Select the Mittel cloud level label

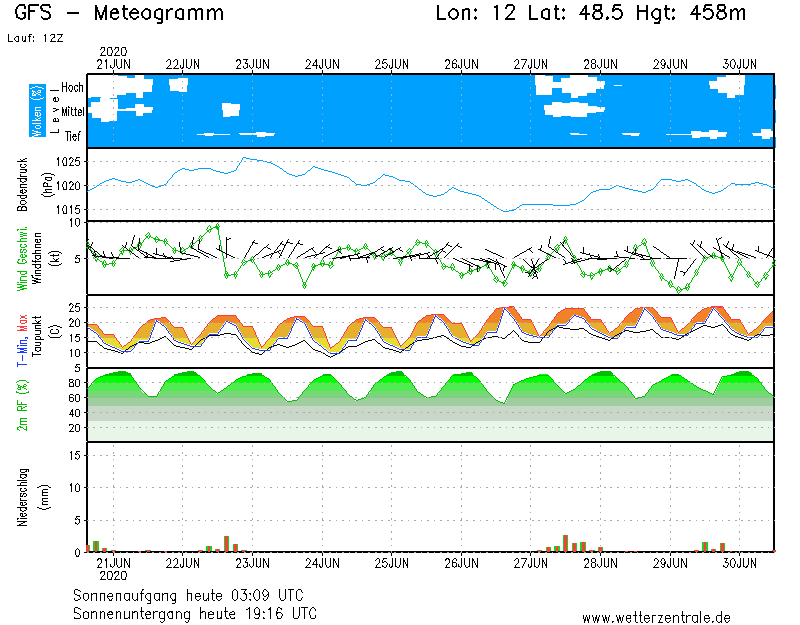(72, 112)
